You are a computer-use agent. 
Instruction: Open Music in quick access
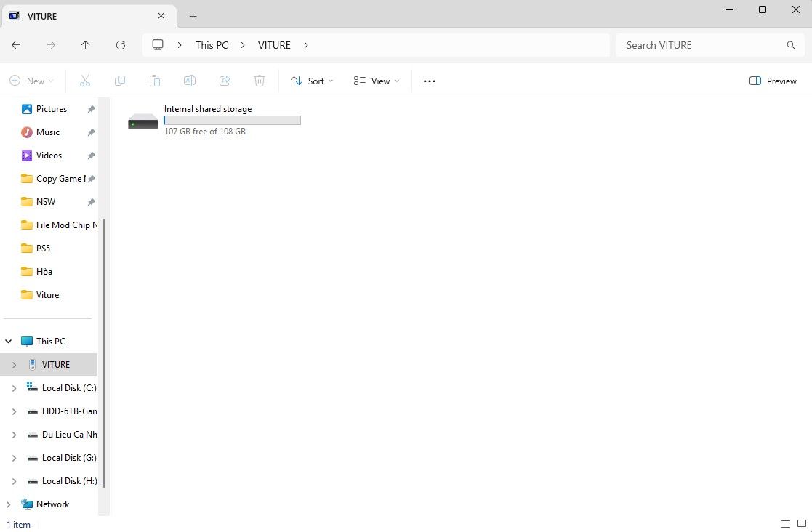click(48, 132)
